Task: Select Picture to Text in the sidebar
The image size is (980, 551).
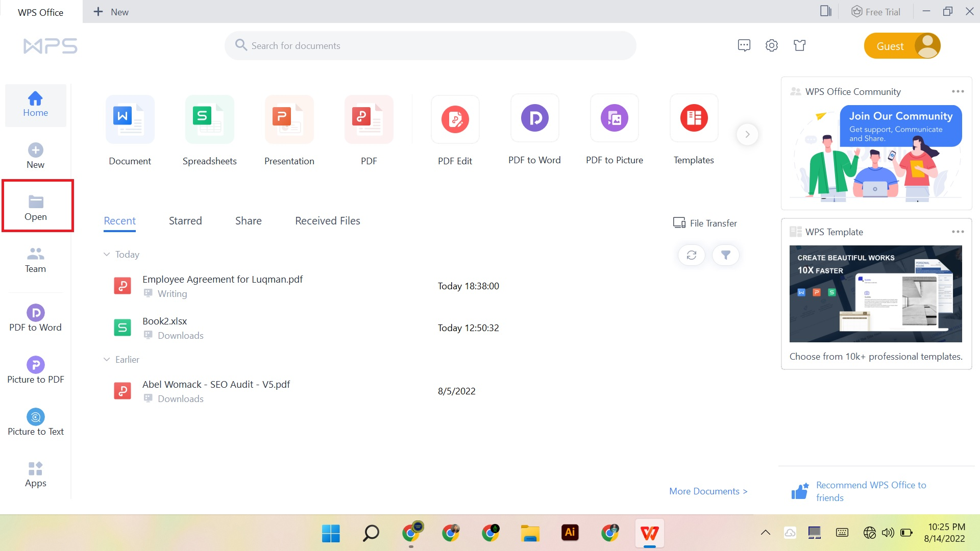Action: (x=35, y=422)
